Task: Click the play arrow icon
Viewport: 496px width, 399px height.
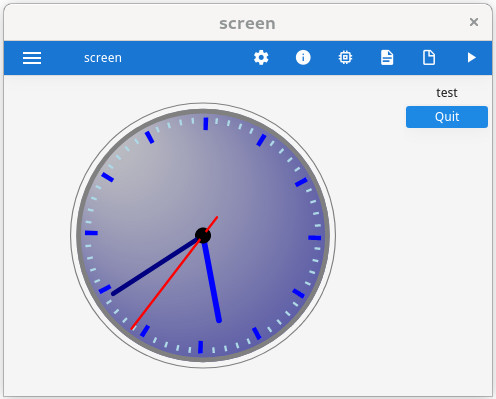Action: (471, 58)
